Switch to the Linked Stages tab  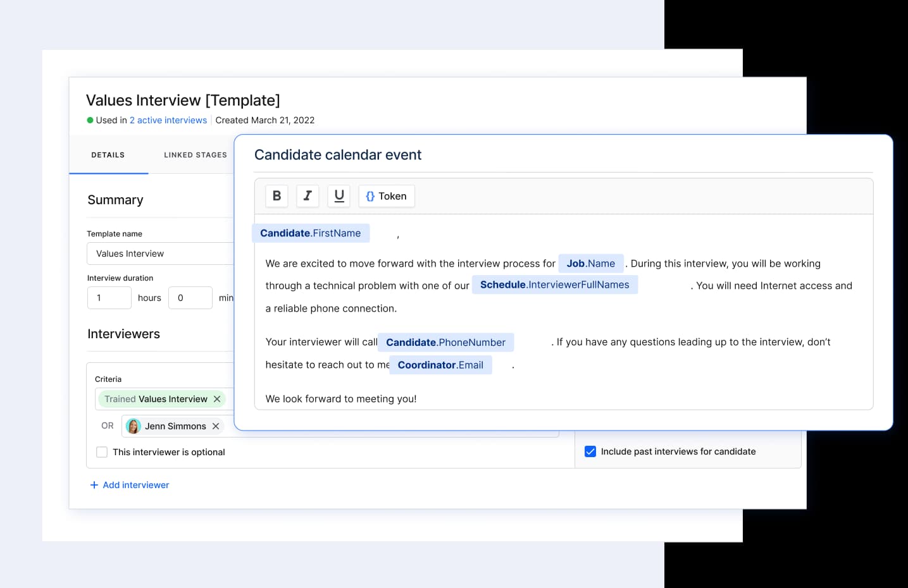click(195, 154)
